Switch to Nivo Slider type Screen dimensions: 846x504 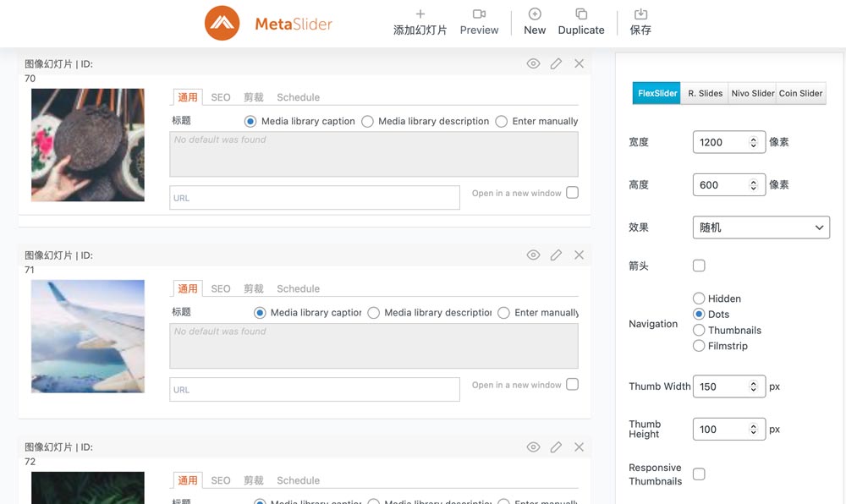752,93
